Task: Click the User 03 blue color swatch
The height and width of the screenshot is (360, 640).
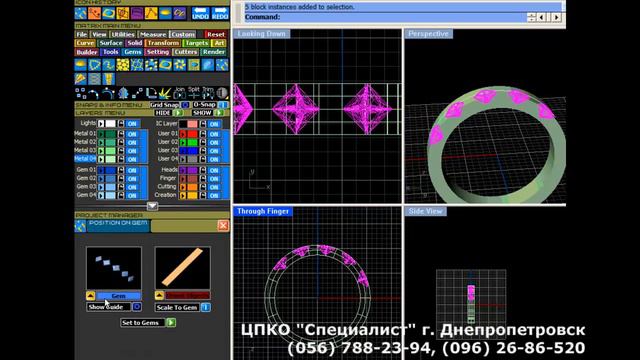Action: point(192,151)
